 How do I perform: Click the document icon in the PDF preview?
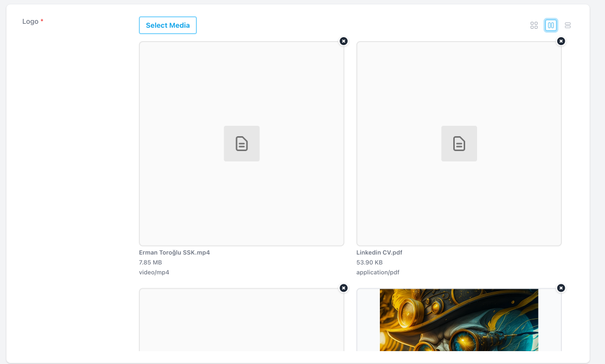coord(459,144)
